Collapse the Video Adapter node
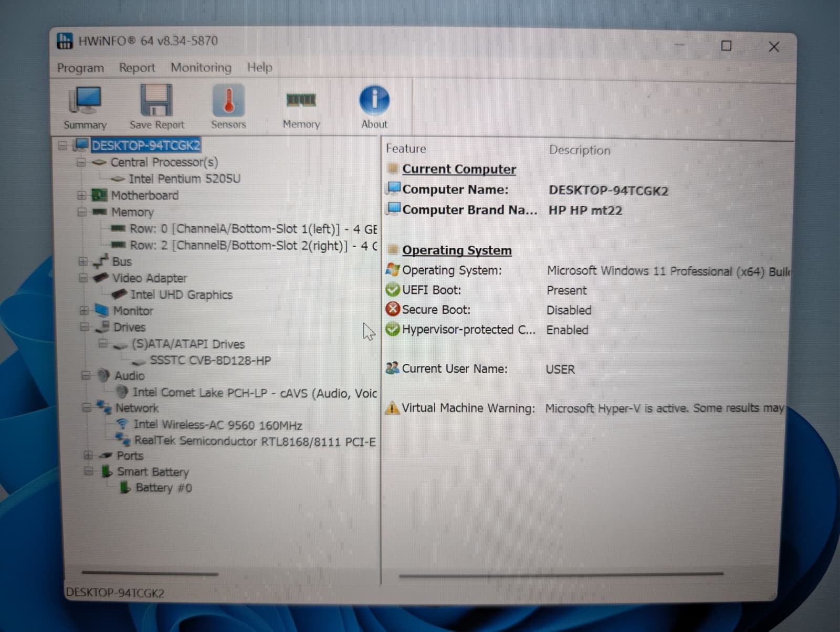The width and height of the screenshot is (840, 632). [x=83, y=278]
